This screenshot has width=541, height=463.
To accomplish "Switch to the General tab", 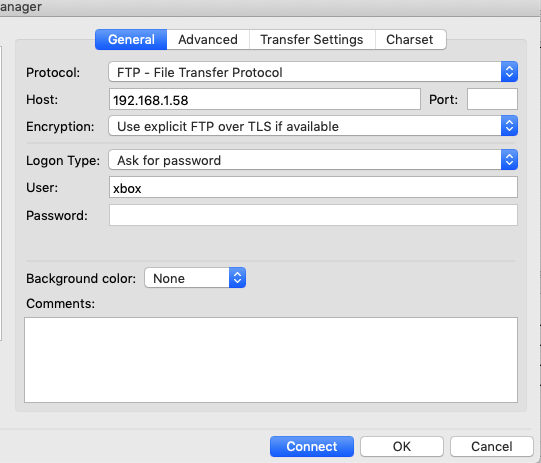I will [x=131, y=40].
